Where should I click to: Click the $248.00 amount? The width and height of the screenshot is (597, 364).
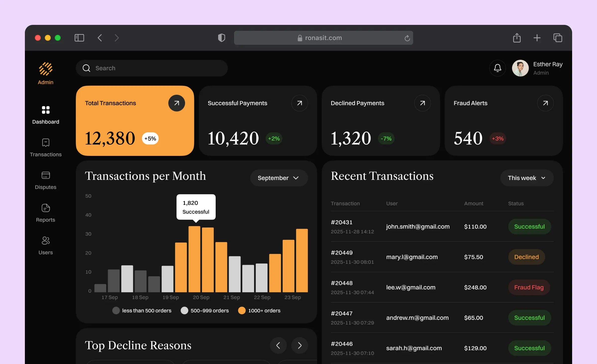pyautogui.click(x=475, y=287)
